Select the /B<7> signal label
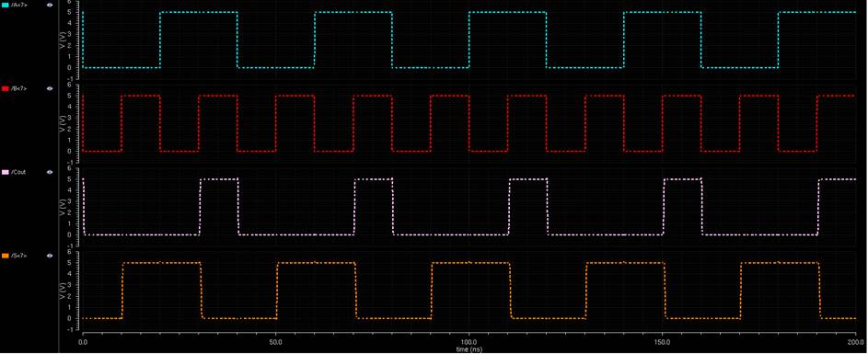Image resolution: width=868 pixels, height=354 pixels. point(17,88)
